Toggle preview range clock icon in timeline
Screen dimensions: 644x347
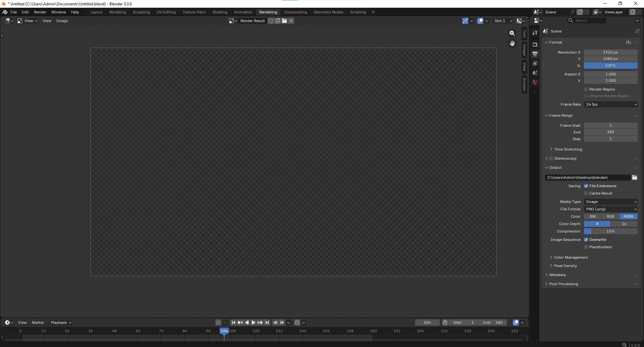(x=445, y=323)
